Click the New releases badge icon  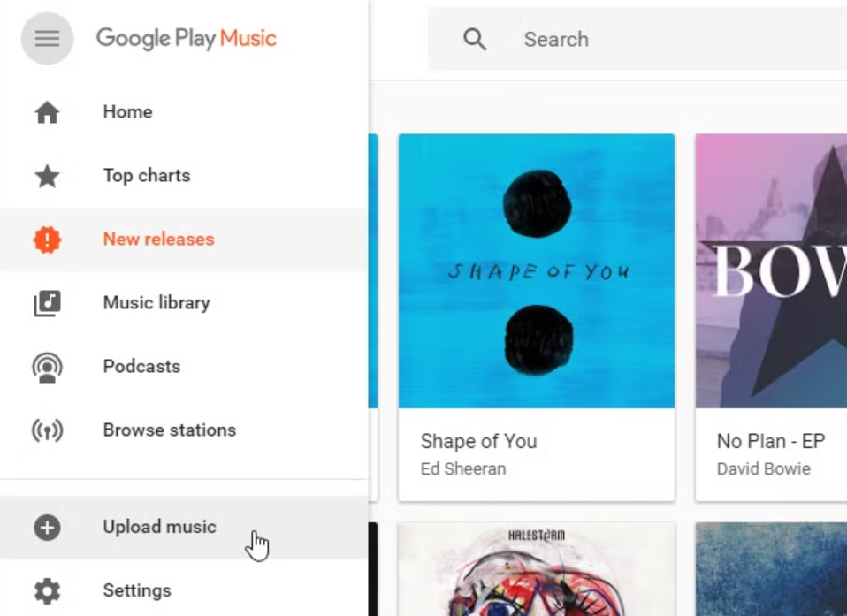tap(47, 240)
